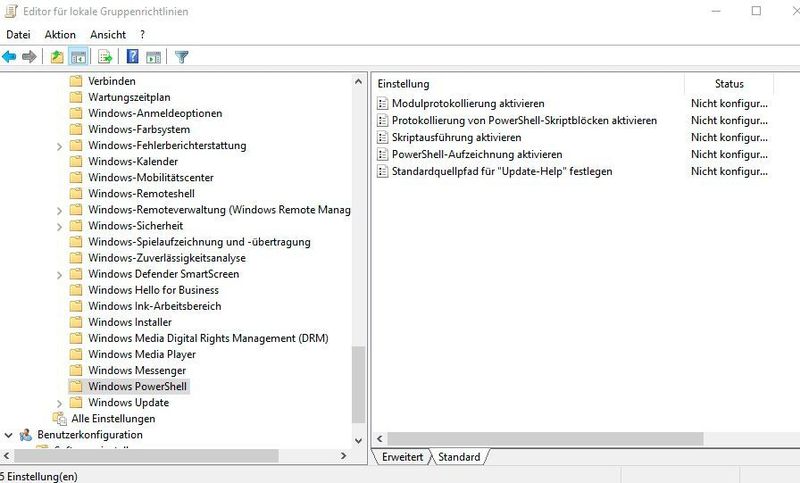Open the Datei menu
Viewport: 800px width, 483px height.
tap(18, 34)
